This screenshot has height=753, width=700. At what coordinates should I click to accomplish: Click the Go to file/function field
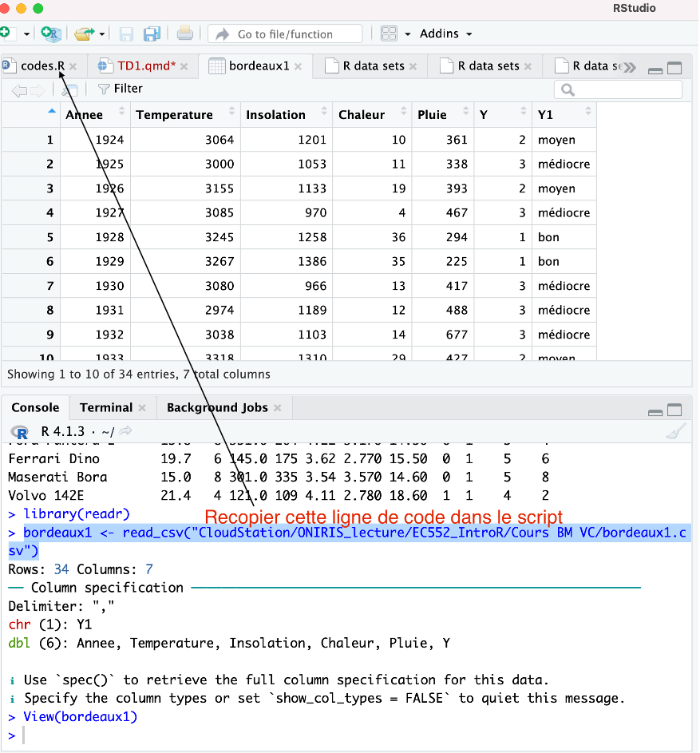tap(285, 34)
